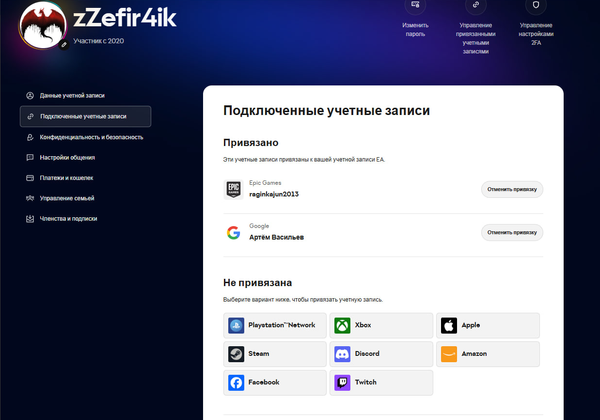Open Данные учетной записи section
Screen dimensions: 600x420
pyautogui.click(x=72, y=95)
